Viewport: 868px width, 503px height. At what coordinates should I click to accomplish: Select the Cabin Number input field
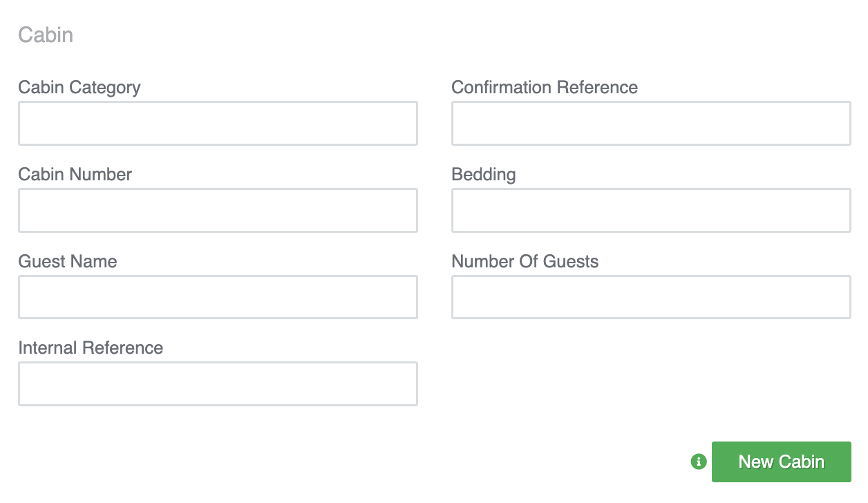coord(218,211)
